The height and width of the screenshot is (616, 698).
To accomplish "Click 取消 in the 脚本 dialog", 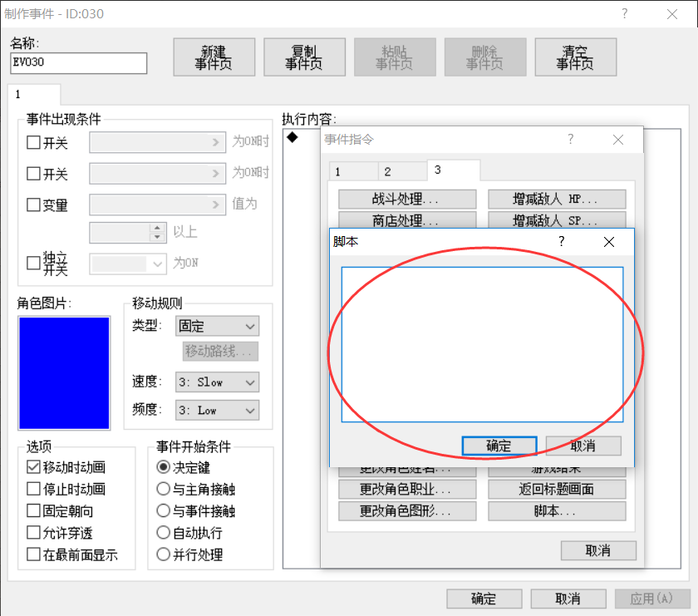I will 583,446.
